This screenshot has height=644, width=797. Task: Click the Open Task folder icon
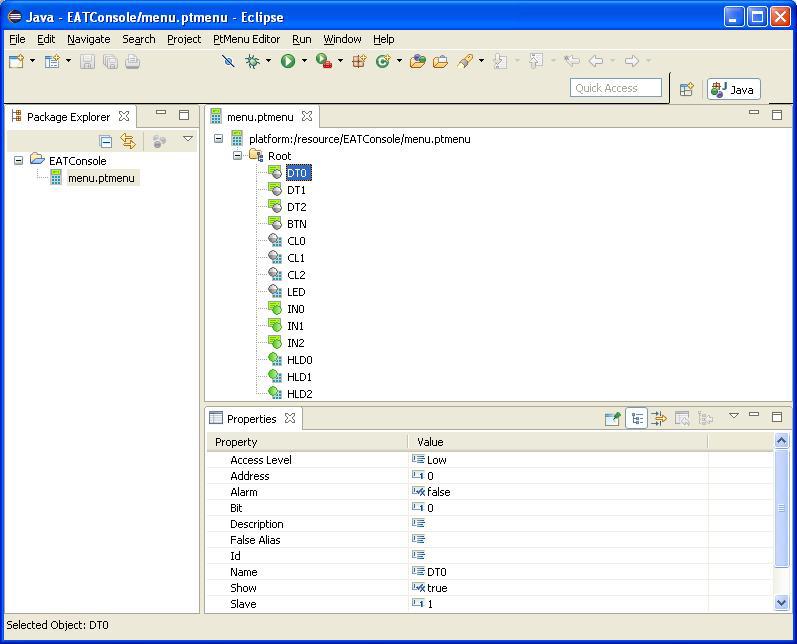440,62
